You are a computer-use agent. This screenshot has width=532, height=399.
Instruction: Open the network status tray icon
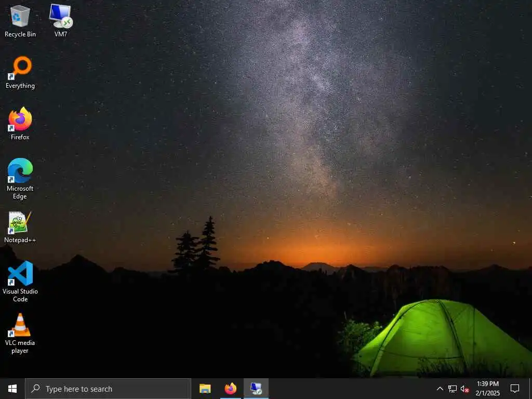[453, 389]
